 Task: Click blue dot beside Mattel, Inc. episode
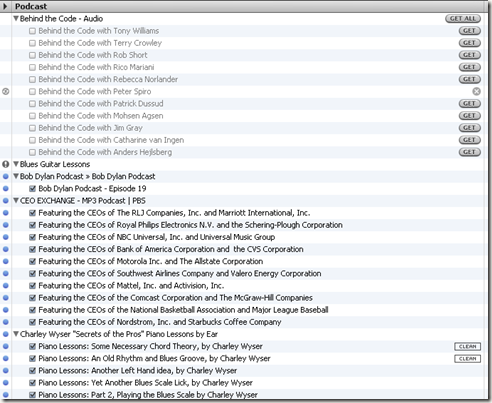6,286
